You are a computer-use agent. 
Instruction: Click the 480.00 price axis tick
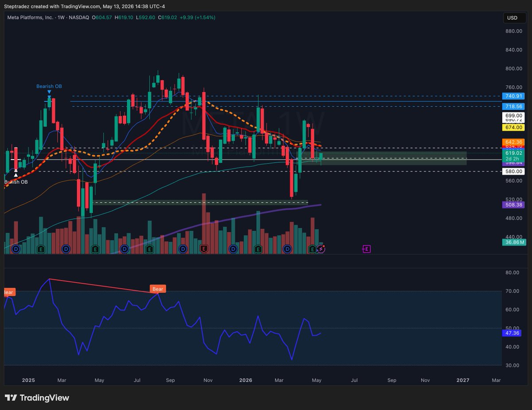click(x=514, y=218)
